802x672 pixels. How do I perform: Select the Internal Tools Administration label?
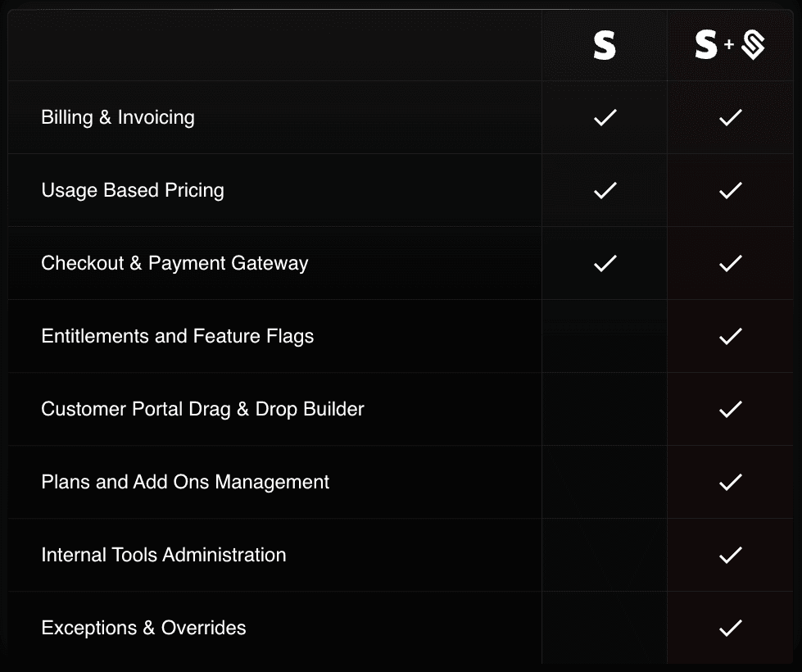(164, 555)
